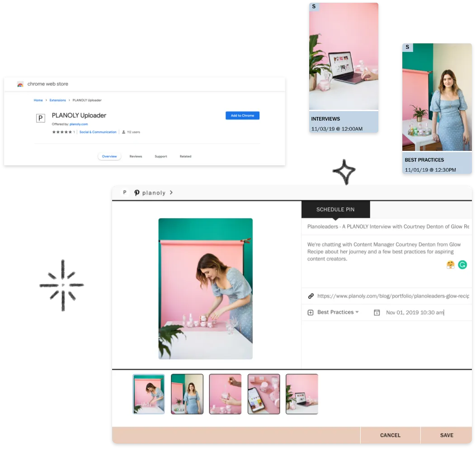Open the Best Practices board dropdown

coord(338,312)
